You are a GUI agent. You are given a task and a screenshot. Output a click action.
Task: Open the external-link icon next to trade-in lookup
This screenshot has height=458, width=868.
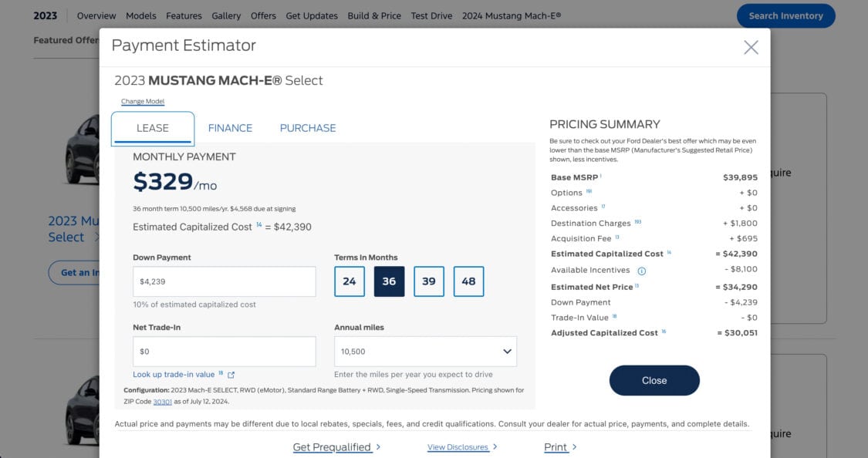(x=231, y=375)
